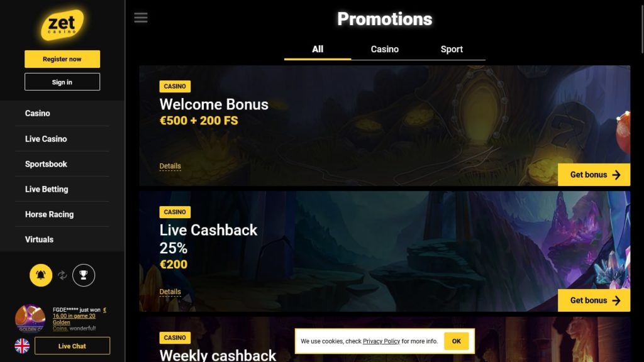Open Details for Live Cashback
Screen dimensions: 644x362
170,292
